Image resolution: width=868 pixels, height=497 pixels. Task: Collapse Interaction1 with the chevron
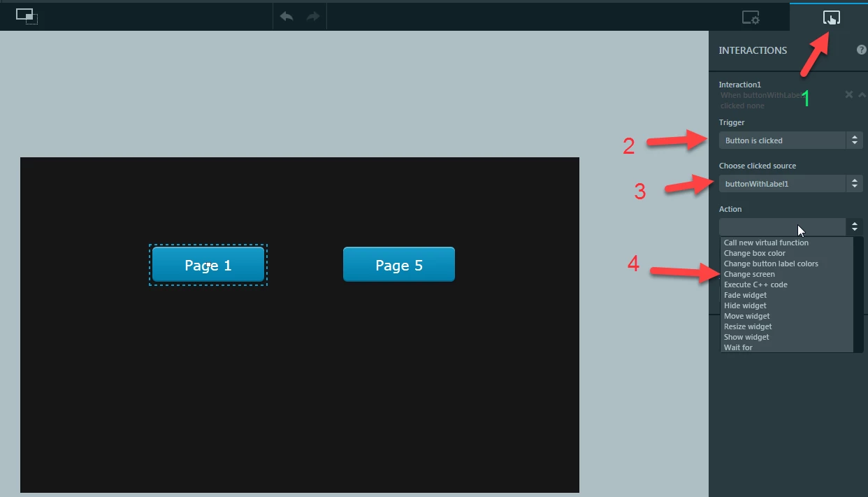(862, 94)
